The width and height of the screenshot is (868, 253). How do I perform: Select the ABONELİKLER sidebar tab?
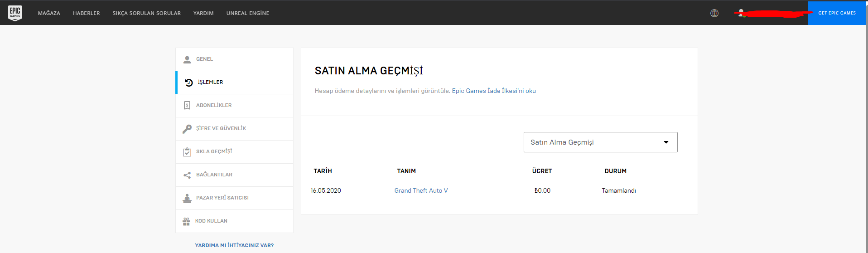[235, 106]
